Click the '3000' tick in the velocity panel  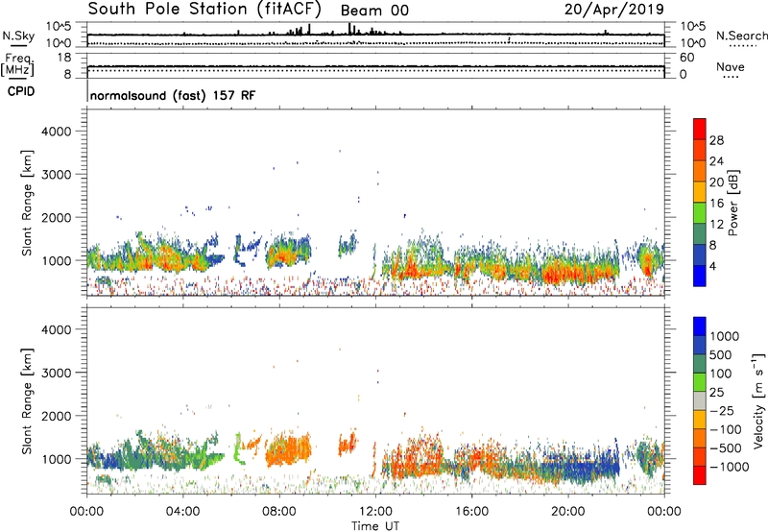(x=56, y=373)
